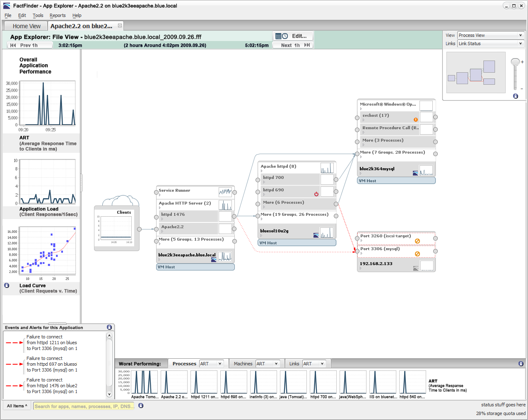Click Events and Alerts scroll up arrow

pos(109,336)
